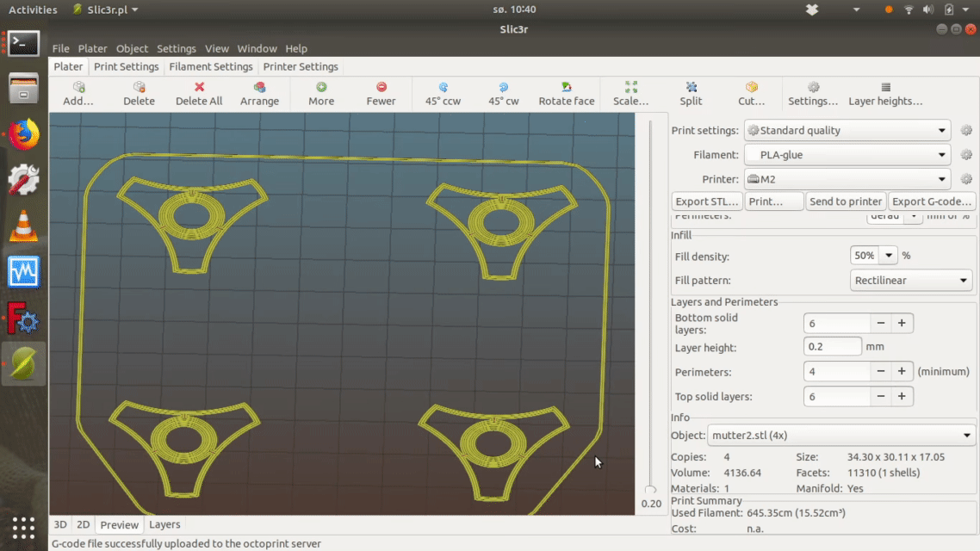Open VLC from the dock
This screenshot has height=551, width=980.
(x=24, y=226)
